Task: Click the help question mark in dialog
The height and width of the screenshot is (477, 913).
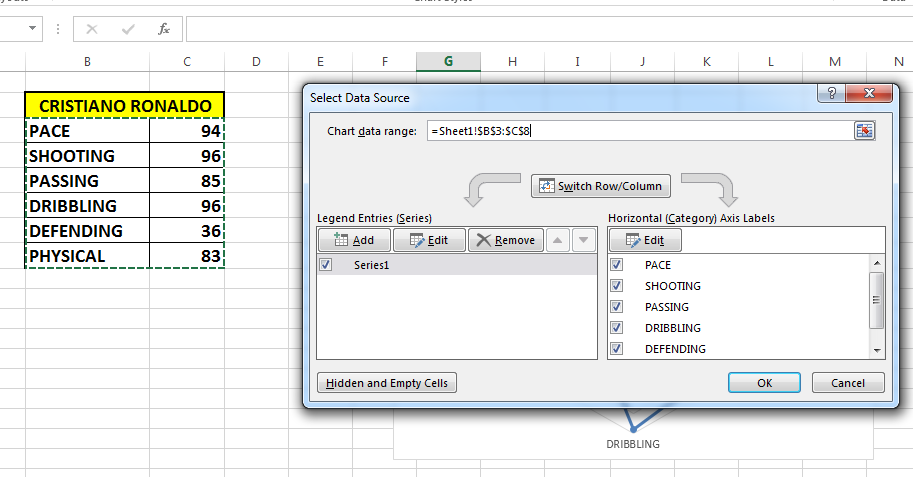Action: coord(831,93)
